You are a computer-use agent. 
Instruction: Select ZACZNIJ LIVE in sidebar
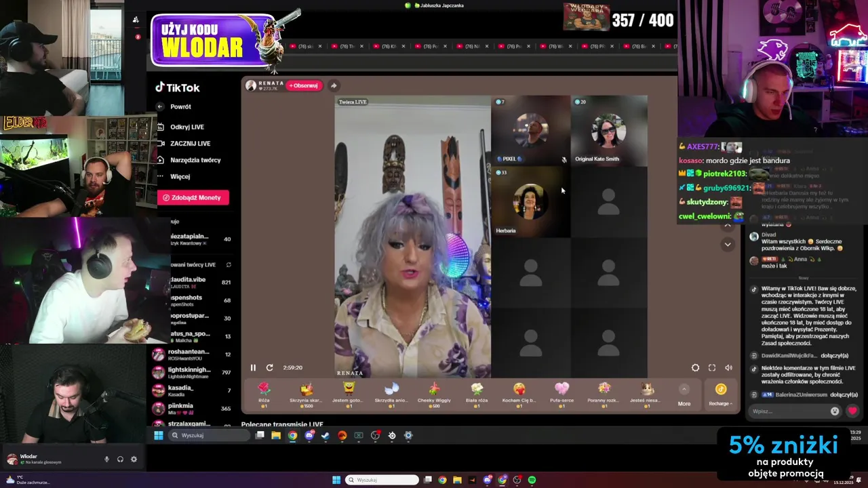point(184,144)
